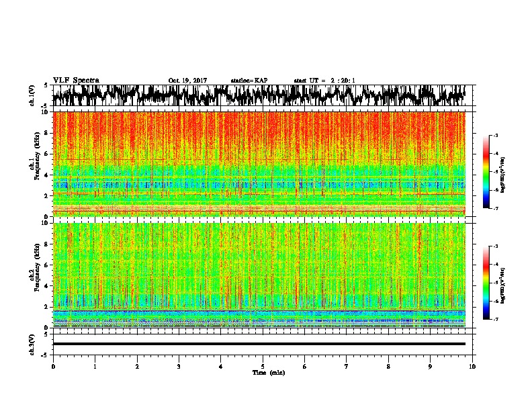Click tick label 5 on the Time axis

point(263,367)
